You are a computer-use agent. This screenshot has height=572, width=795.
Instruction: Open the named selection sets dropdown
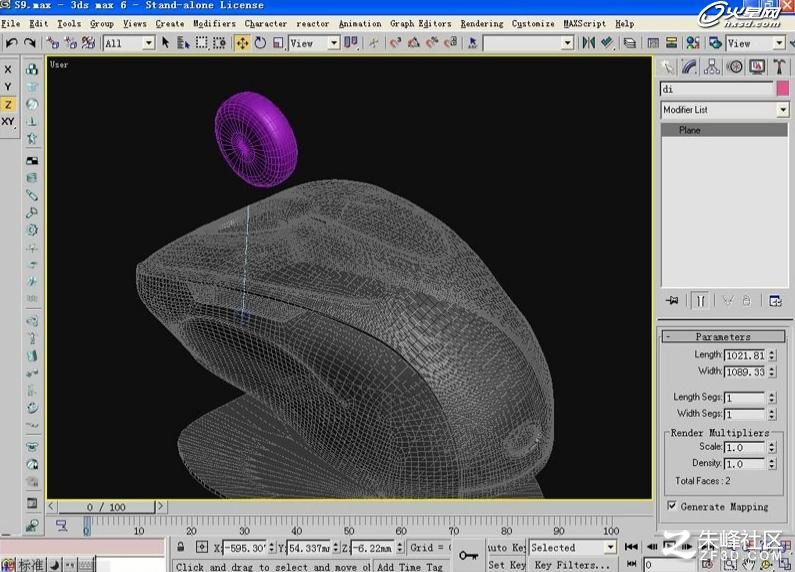point(568,43)
